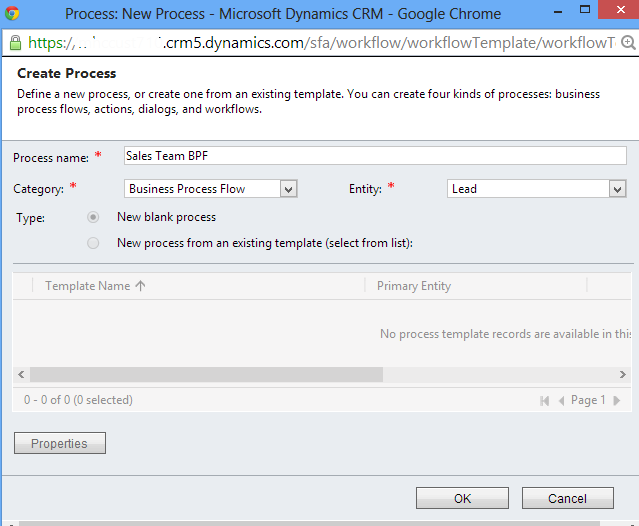Sort by Template Name column header

tap(88, 286)
